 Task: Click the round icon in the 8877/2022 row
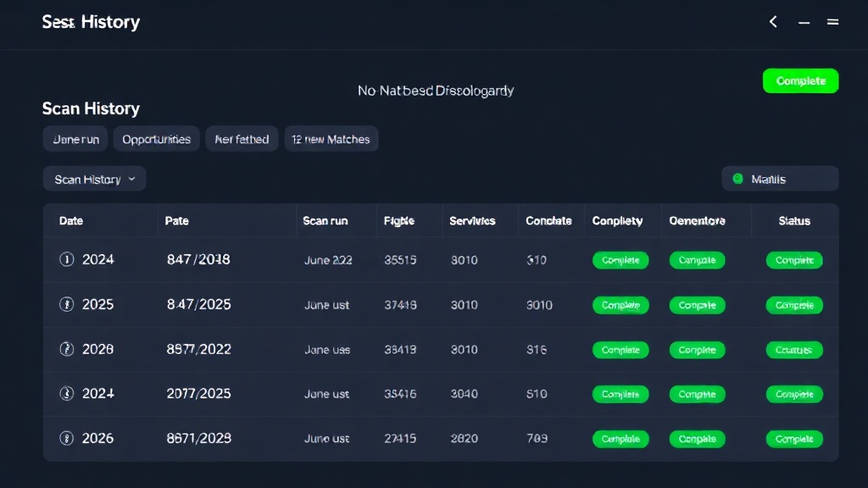pos(66,349)
